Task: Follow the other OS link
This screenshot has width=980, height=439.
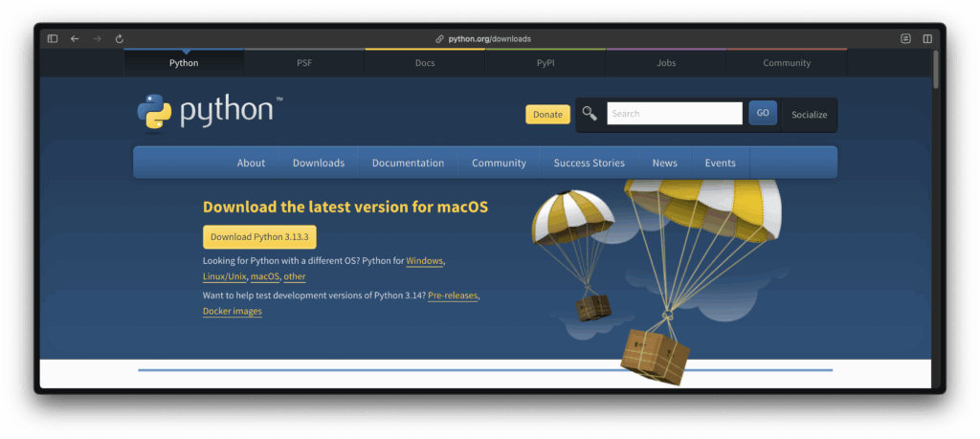Action: point(295,276)
